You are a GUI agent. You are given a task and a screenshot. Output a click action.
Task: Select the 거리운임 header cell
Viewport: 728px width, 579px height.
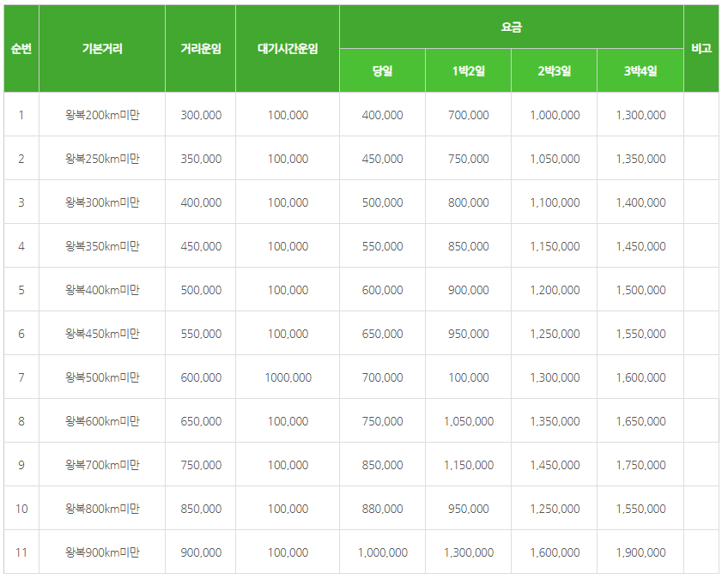[x=201, y=49]
